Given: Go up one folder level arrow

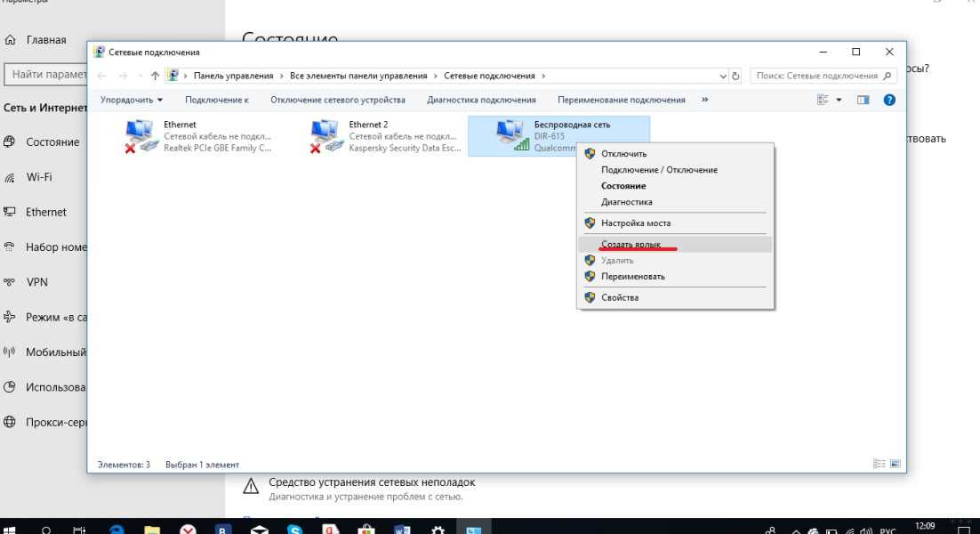Looking at the screenshot, I should point(155,76).
